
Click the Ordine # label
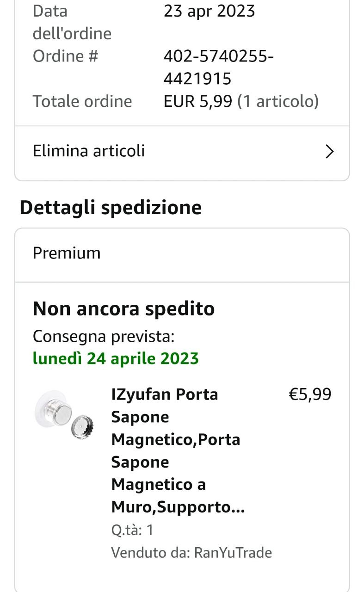pyautogui.click(x=65, y=56)
